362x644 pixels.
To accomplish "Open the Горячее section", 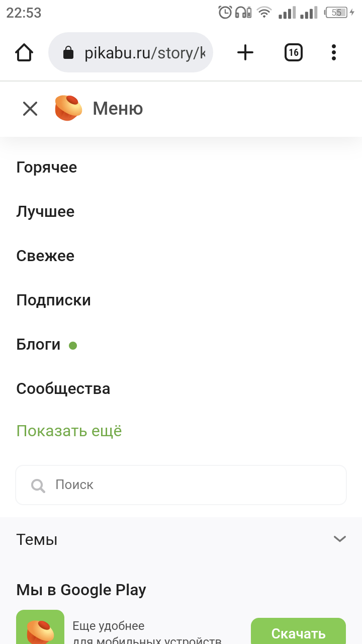I will [x=47, y=167].
